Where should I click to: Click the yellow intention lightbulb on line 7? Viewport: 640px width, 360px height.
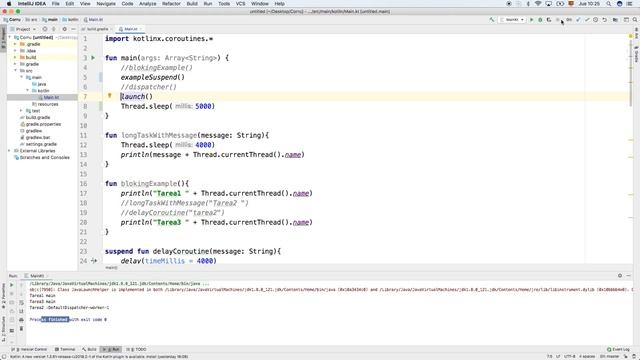click(109, 96)
